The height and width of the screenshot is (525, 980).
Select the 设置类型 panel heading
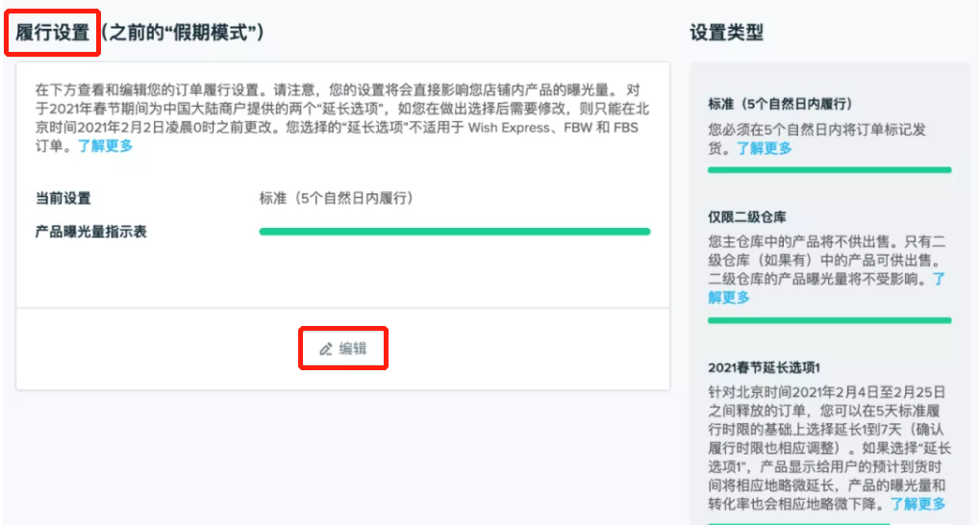[x=726, y=33]
